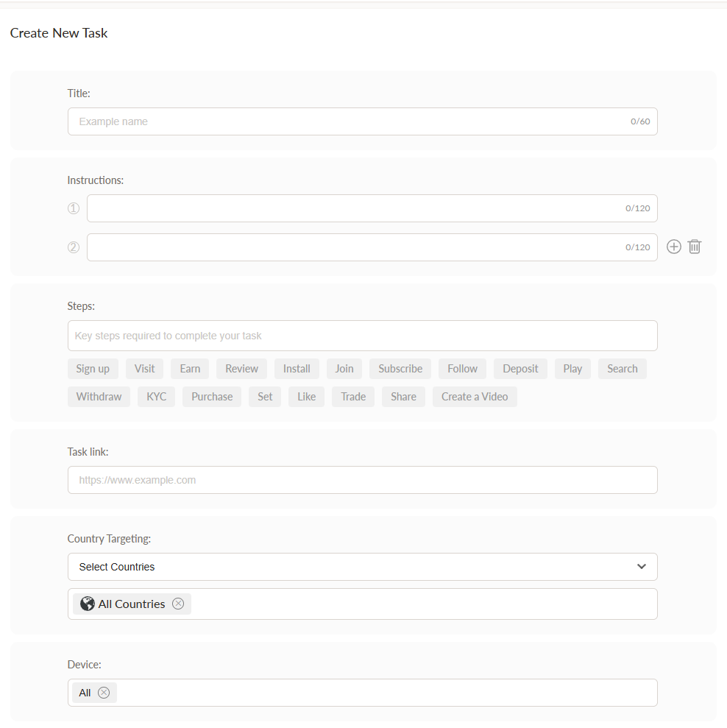This screenshot has width=727, height=728.
Task: Click the plus icon to add instruction
Action: (673, 247)
